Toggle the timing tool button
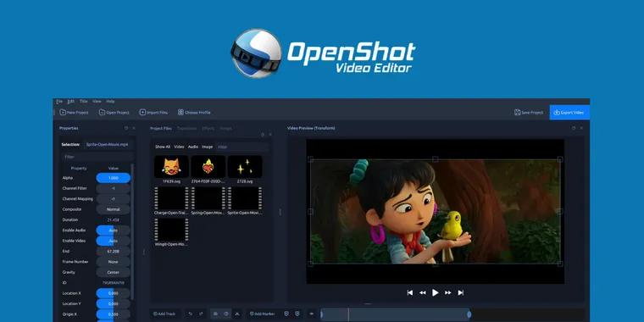644x322 pixels. click(226, 314)
